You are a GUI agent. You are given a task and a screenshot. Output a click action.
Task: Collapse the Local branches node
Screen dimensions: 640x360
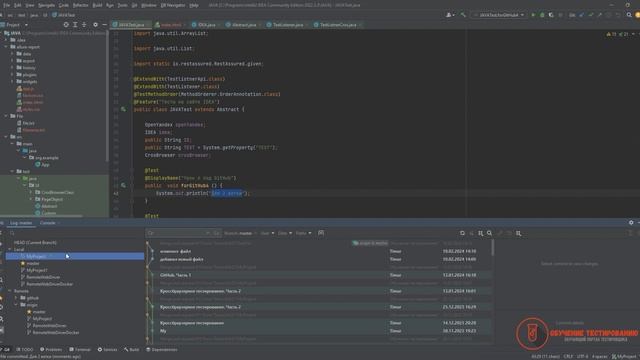[10, 249]
